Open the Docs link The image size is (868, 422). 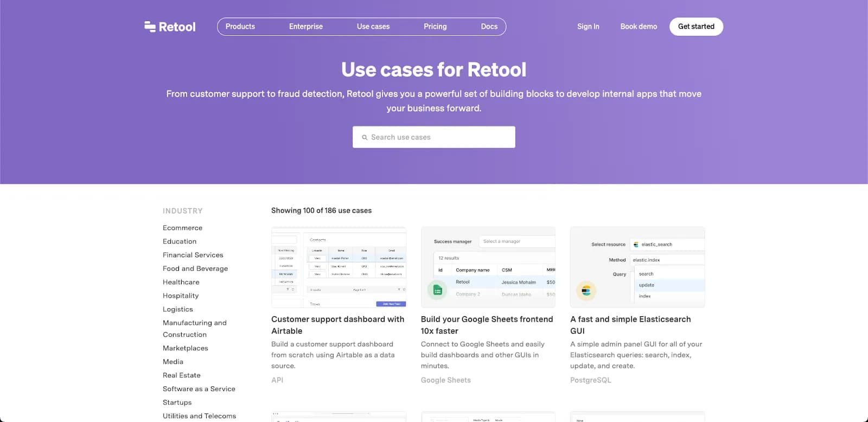[x=489, y=27]
